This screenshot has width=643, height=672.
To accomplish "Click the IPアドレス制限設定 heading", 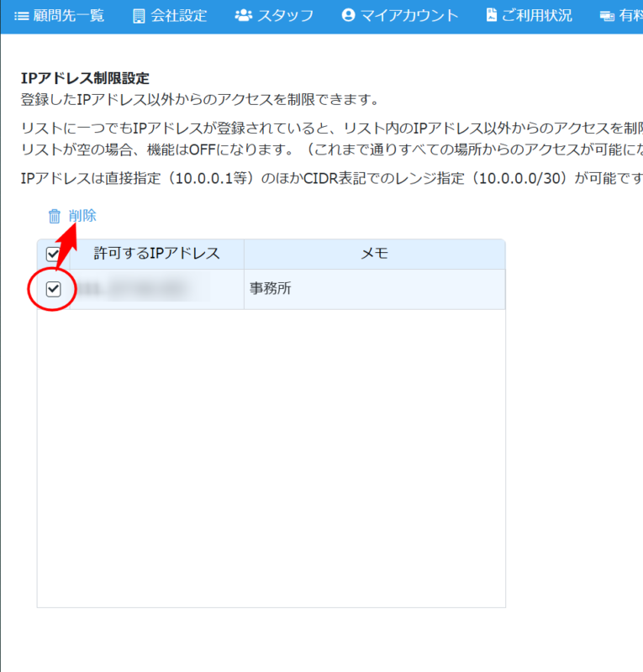I will tap(85, 78).
